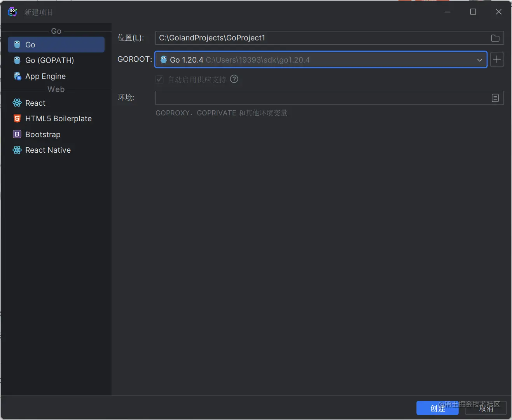The height and width of the screenshot is (420, 512).
Task: Select Go (GOPATH) project type
Action: pyautogui.click(x=56, y=60)
